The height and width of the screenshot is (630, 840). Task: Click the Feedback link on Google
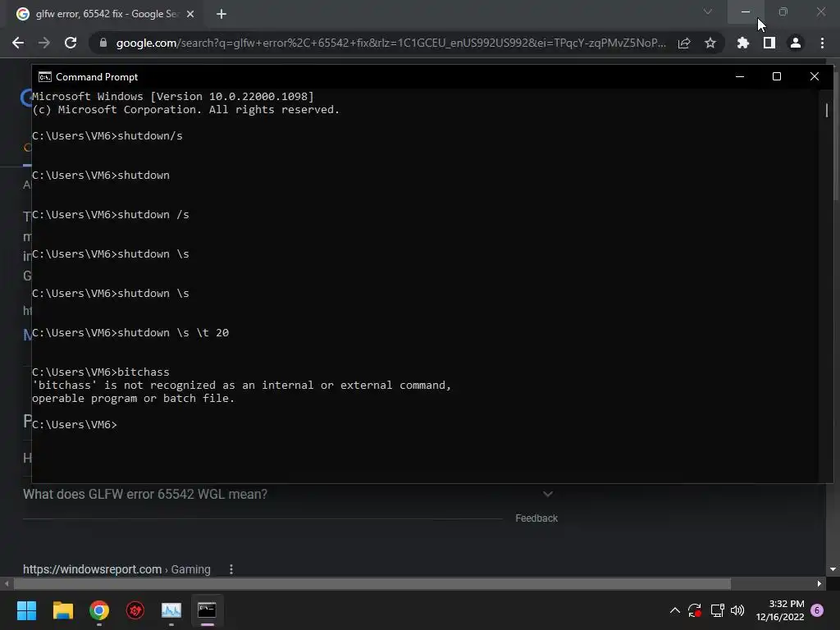click(536, 518)
